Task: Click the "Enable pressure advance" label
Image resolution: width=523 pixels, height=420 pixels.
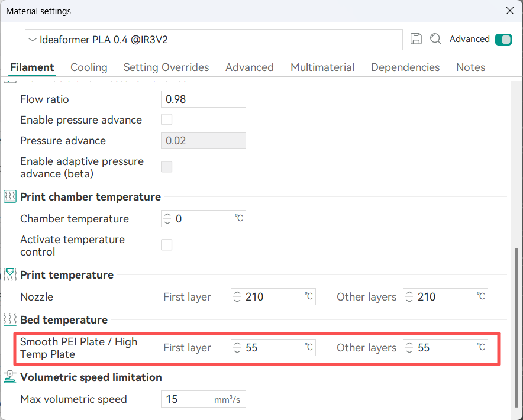Action: [x=81, y=119]
